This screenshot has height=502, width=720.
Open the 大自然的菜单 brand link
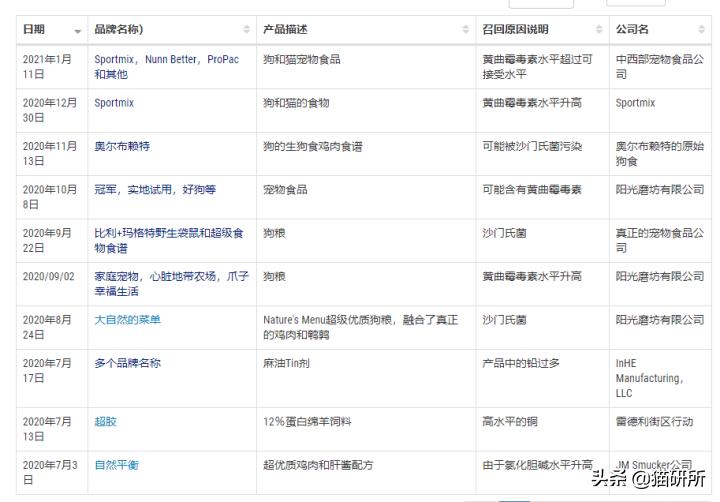[128, 320]
